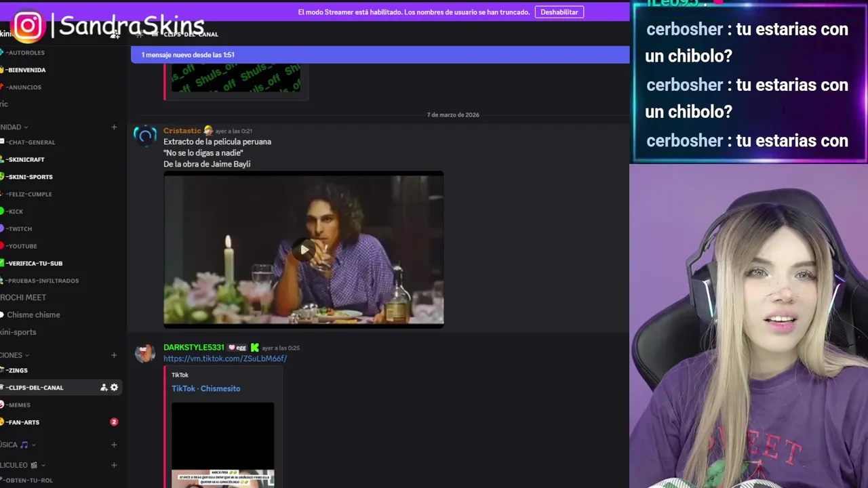The image size is (868, 488).
Task: Click the invite icon on -CLIPS-DEL-CANAL
Action: click(104, 388)
